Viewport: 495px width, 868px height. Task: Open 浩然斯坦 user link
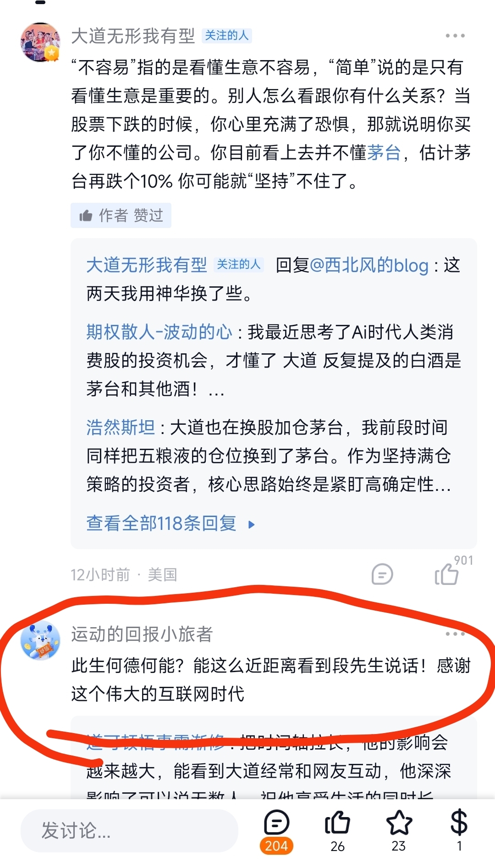pos(121,427)
